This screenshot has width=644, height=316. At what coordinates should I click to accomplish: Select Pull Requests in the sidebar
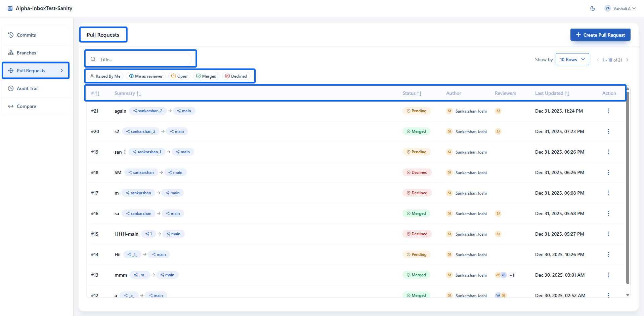pos(36,71)
